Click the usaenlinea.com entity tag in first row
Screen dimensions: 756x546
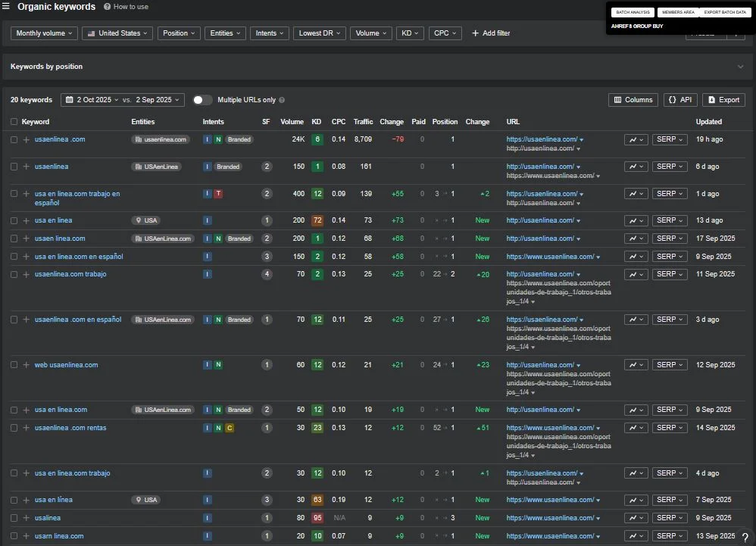pyautogui.click(x=161, y=139)
